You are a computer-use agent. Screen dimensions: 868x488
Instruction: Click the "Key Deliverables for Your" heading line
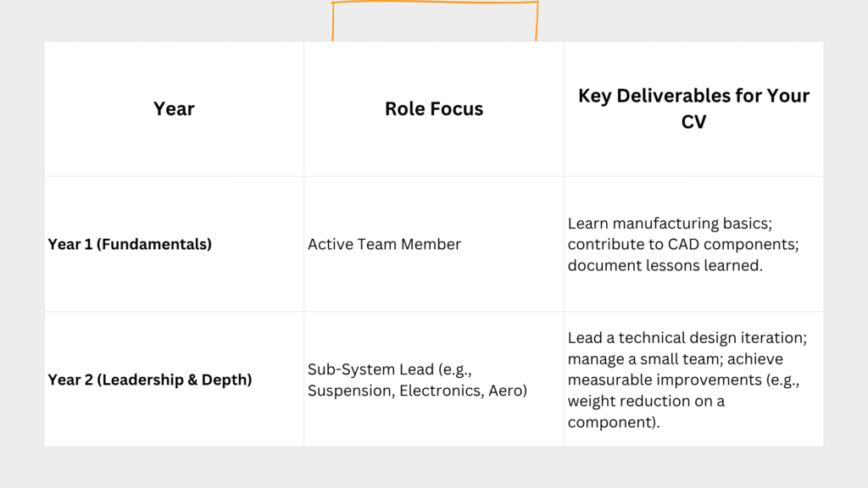693,96
